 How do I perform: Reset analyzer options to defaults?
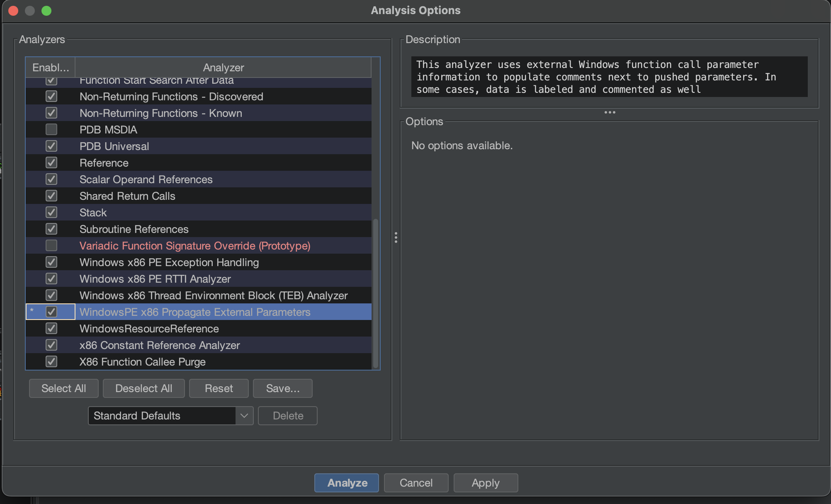(219, 388)
